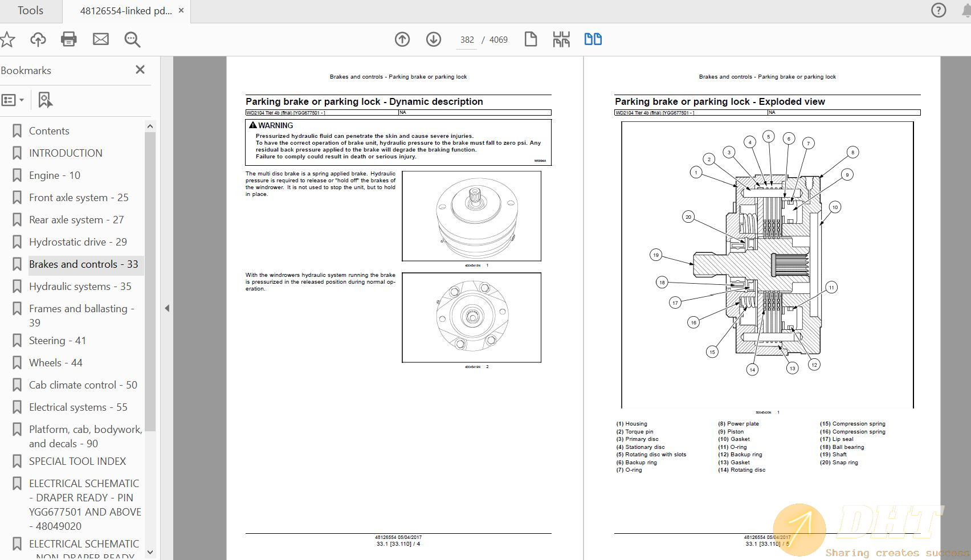971x560 pixels.
Task: Click bookmark icon beside Front axle system - 25
Action: 17,198
